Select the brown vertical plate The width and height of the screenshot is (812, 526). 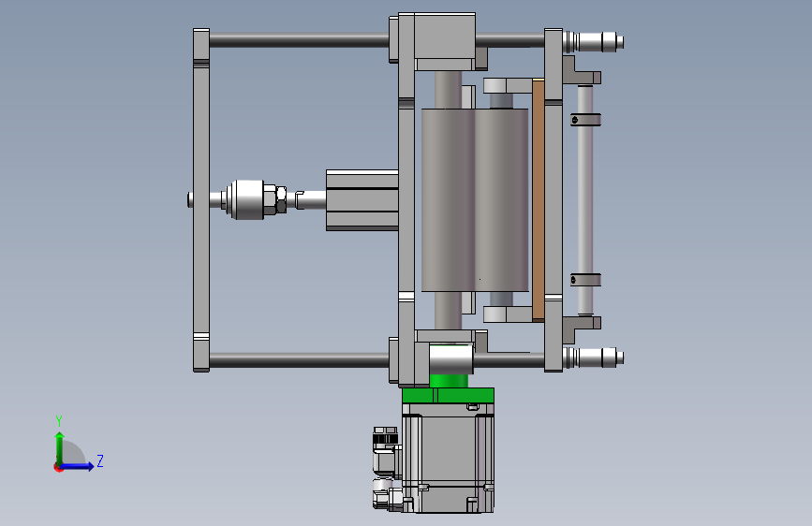point(538,200)
